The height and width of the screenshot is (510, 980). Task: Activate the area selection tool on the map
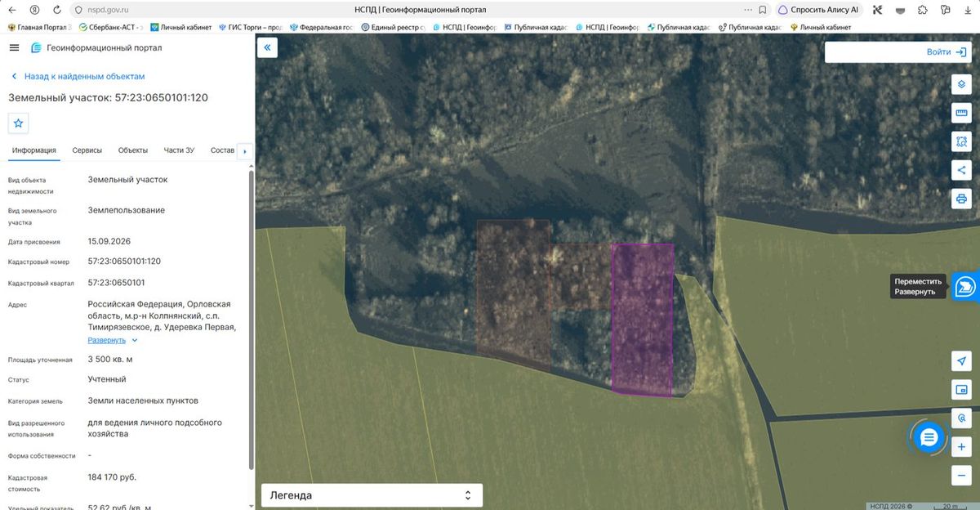click(961, 141)
